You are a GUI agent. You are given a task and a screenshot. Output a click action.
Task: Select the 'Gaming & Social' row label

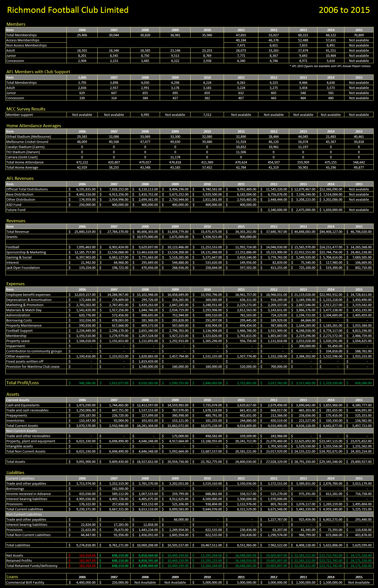pos(19,257)
